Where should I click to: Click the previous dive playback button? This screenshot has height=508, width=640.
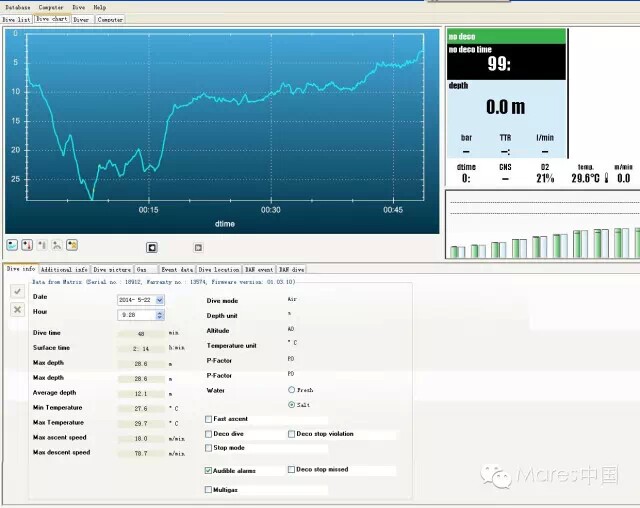click(x=152, y=248)
